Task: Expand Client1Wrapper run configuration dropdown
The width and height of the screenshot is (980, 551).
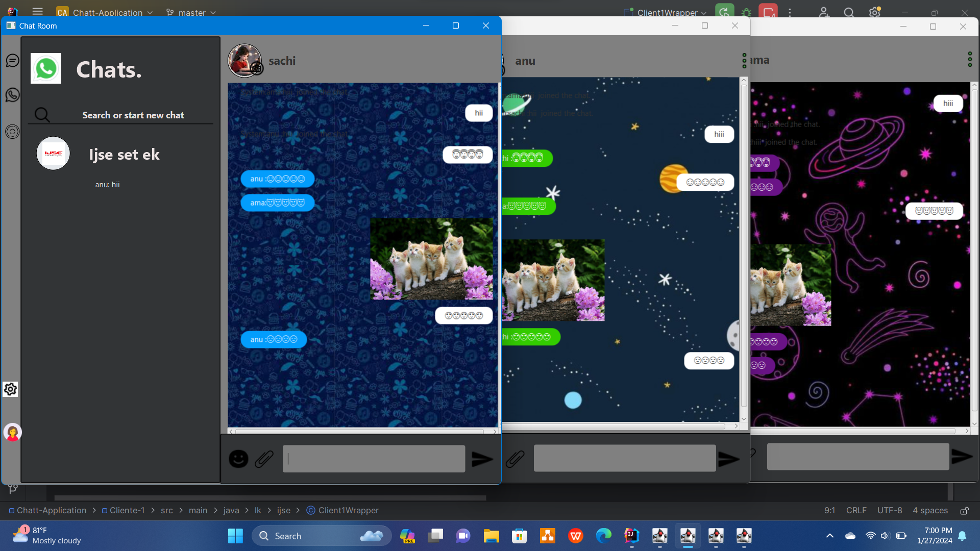Action: pyautogui.click(x=668, y=12)
